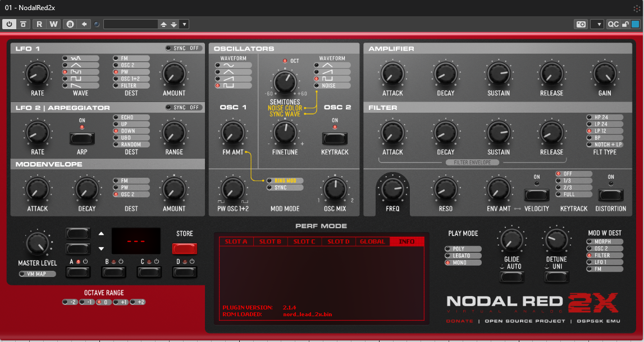
Task: Click the unlock padlock icon
Action: click(624, 24)
